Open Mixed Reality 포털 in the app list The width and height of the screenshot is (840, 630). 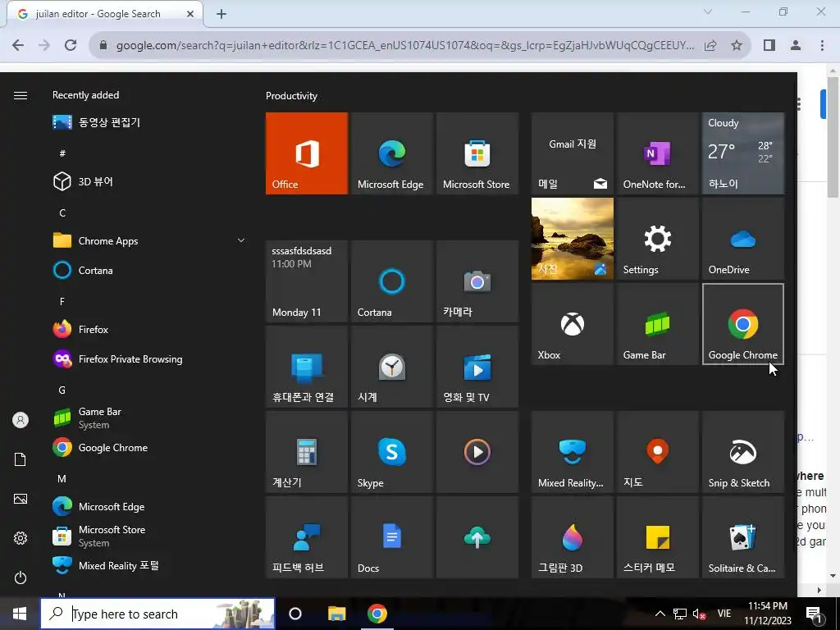coord(150,566)
